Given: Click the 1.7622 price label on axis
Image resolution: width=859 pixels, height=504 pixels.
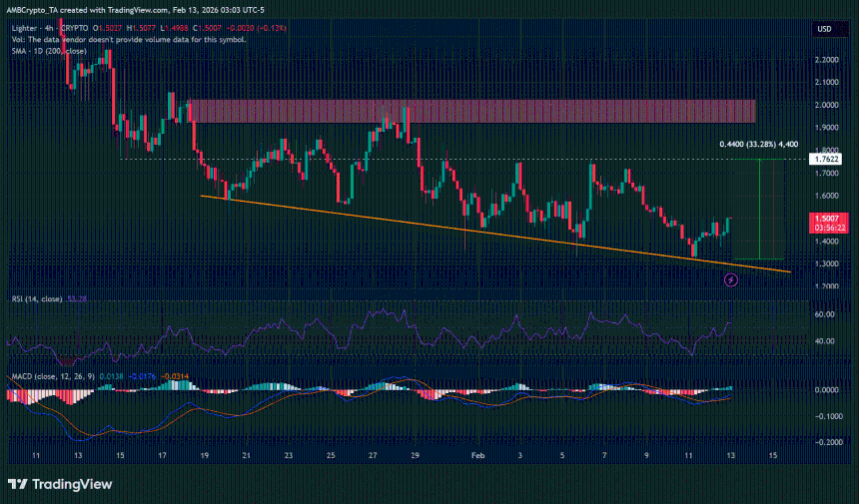Looking at the screenshot, I should pos(826,159).
